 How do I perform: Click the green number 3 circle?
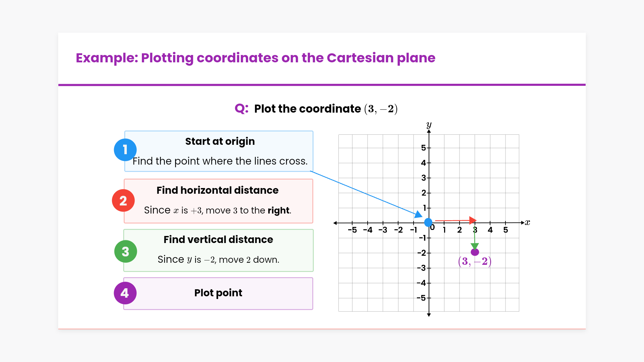[125, 251]
